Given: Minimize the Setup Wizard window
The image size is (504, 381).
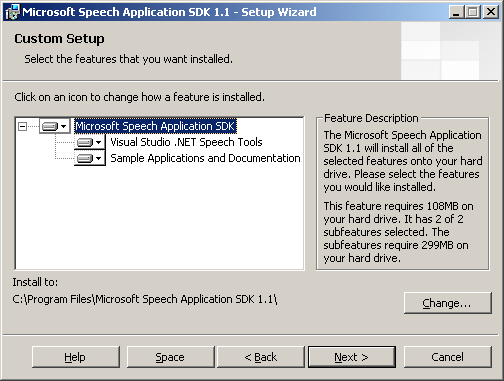Looking at the screenshot, I should point(456,12).
